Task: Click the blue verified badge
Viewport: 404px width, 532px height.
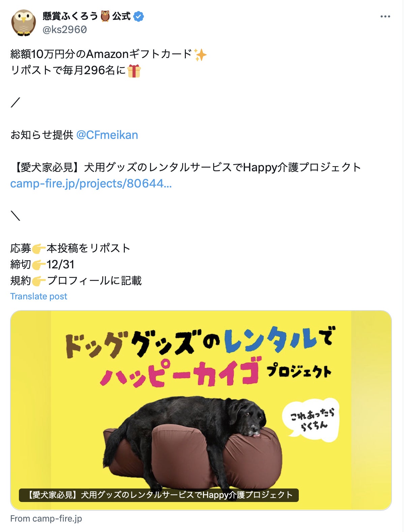Action: [x=139, y=16]
